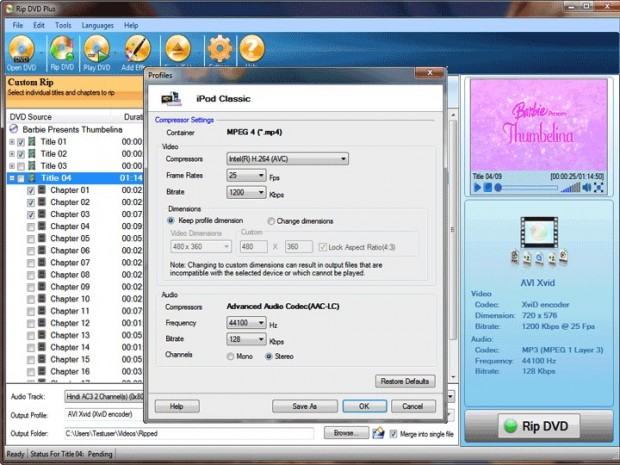Open the Audio Track dropdown
This screenshot has width=620, height=465.
pyautogui.click(x=450, y=396)
